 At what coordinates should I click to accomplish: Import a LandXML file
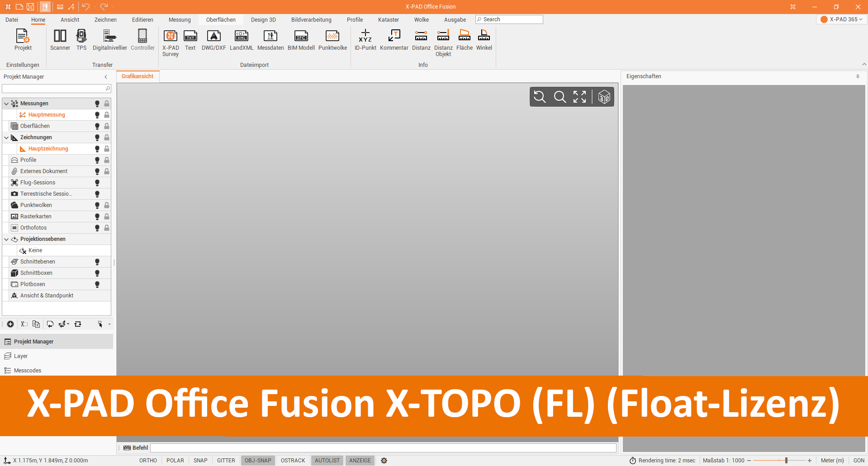242,40
